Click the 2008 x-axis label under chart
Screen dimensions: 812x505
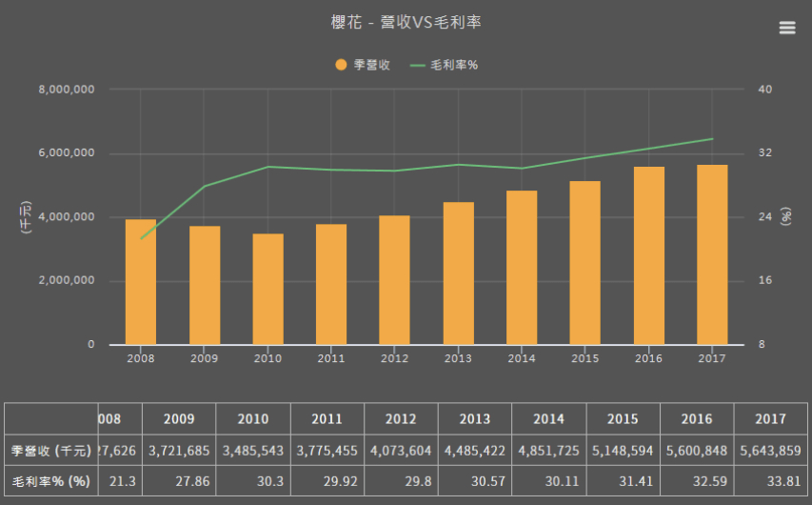click(141, 358)
